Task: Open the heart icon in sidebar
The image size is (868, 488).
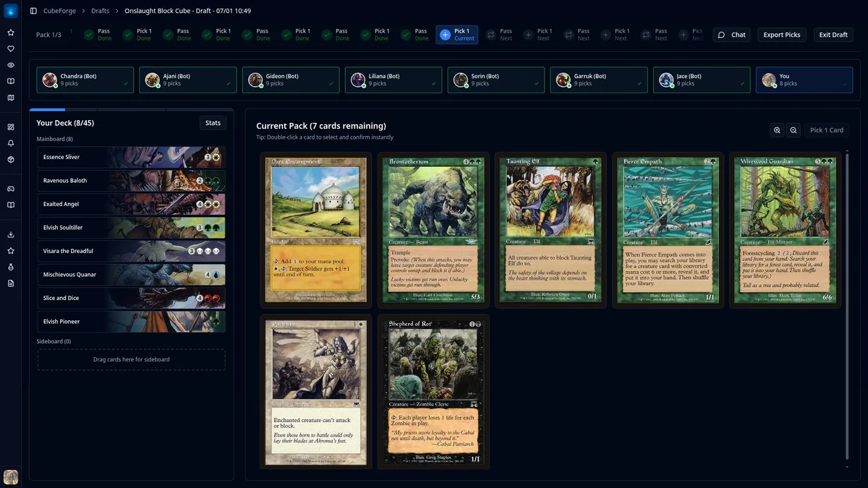Action: pyautogui.click(x=11, y=48)
